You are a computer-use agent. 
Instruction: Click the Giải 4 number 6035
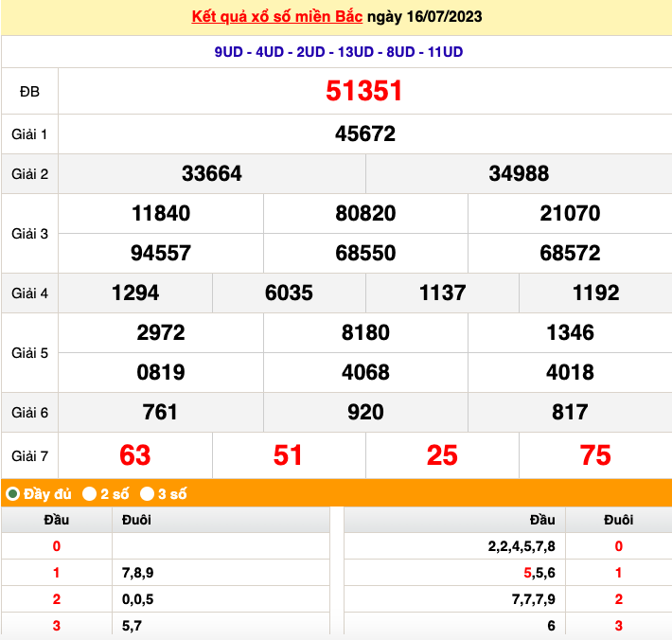coord(289,293)
